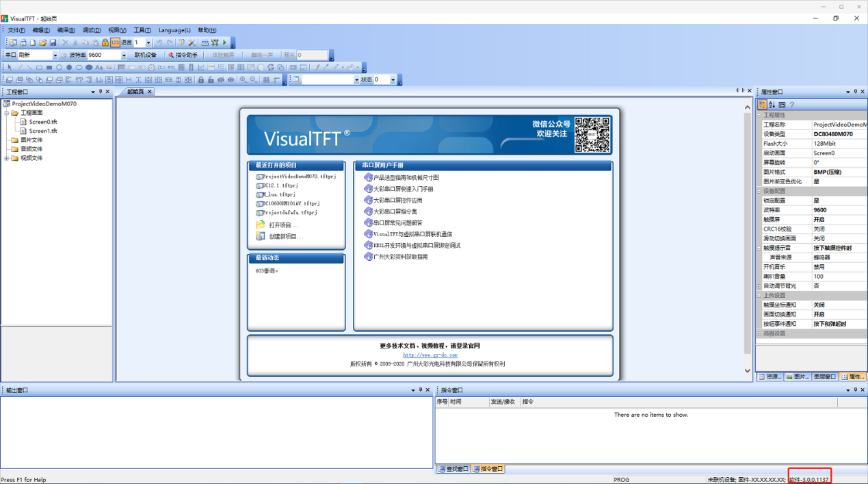868x484 pixels.
Task: Toggle auto-hide pin on 指令窗口 panel
Action: (x=855, y=390)
